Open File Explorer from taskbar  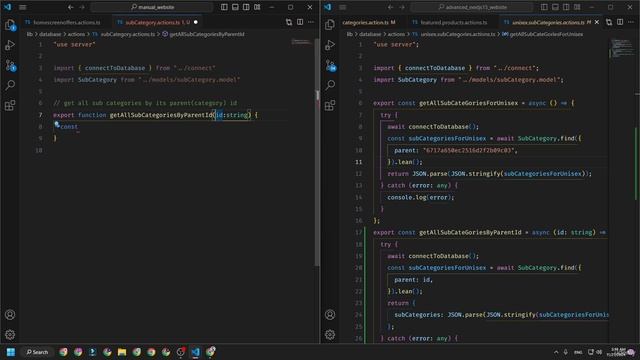pyautogui.click(x=122, y=352)
